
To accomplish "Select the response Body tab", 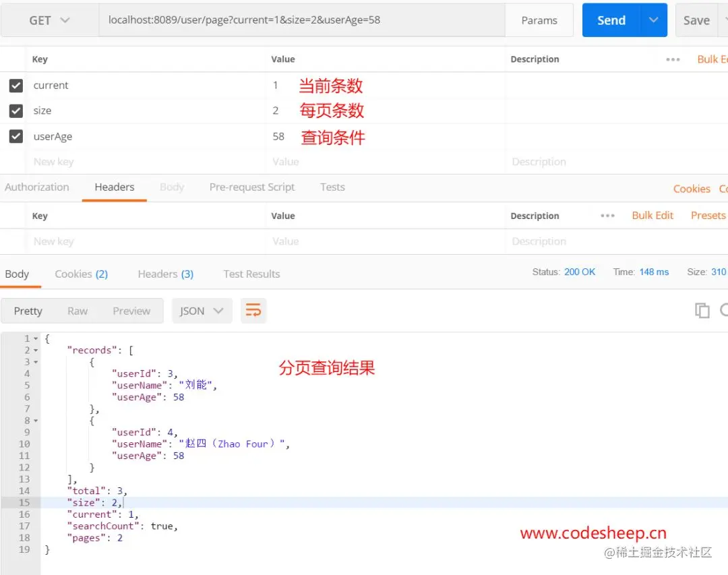I will 17,274.
